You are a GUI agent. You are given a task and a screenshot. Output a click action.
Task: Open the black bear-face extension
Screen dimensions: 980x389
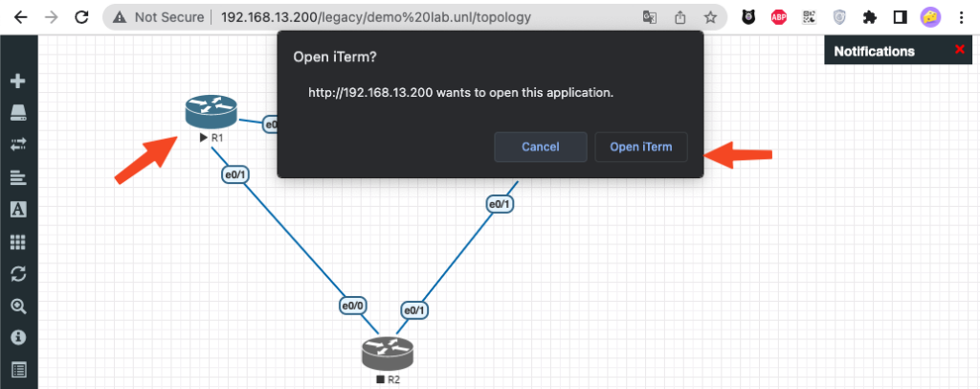click(748, 17)
